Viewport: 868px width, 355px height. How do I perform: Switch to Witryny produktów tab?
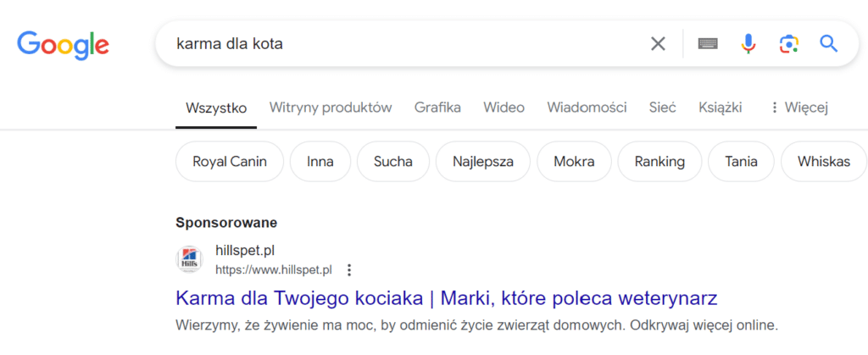pyautogui.click(x=331, y=108)
